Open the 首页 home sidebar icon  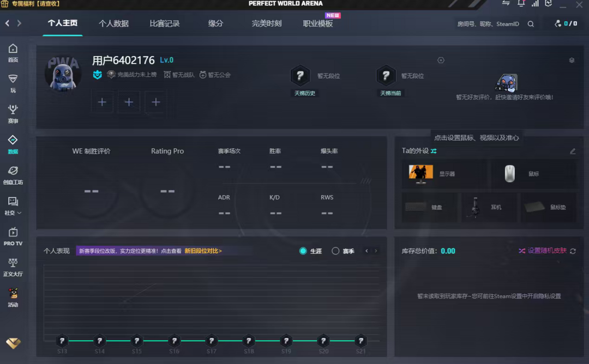(13, 52)
